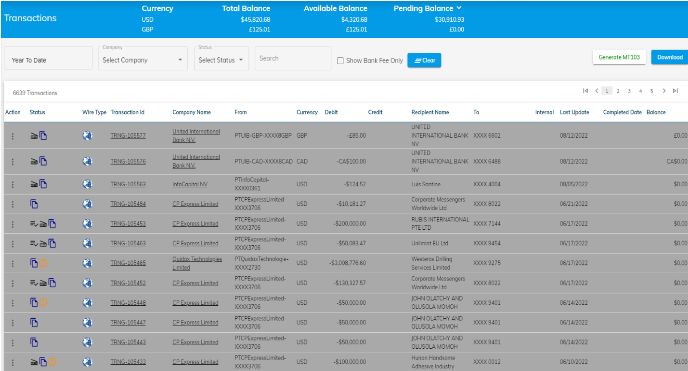Viewport: 688px width, 371px height.
Task: Go to the last page of transactions
Action: pos(675,91)
